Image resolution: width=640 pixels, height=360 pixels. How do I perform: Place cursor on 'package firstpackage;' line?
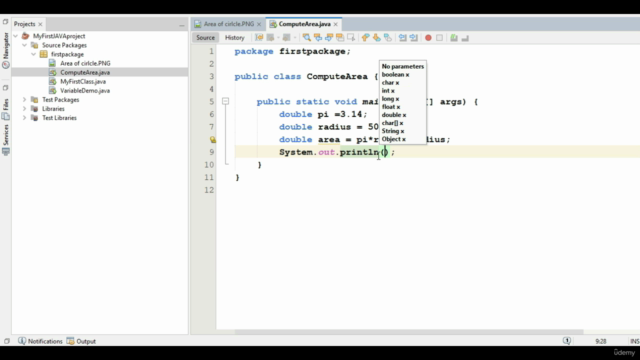click(292, 51)
